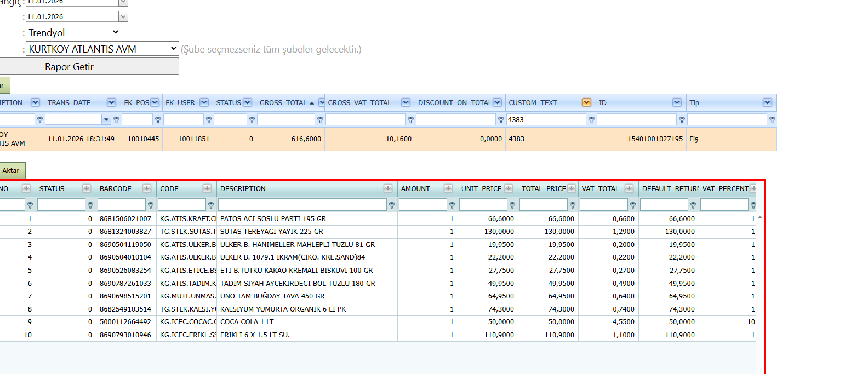The image size is (868, 374).
Task: Sort by the TOTAL_PRICE column header
Action: pyautogui.click(x=544, y=188)
